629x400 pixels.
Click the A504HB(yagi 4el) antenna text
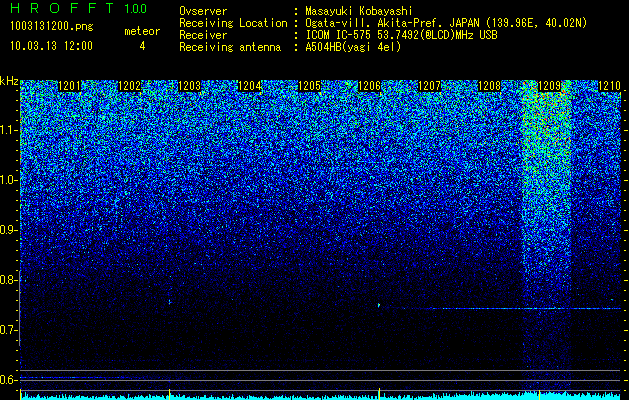(353, 47)
